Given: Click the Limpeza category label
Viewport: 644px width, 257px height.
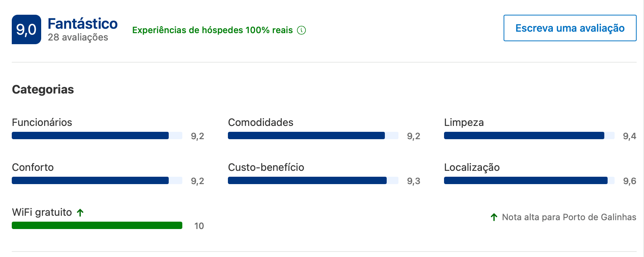Looking at the screenshot, I should [x=464, y=123].
